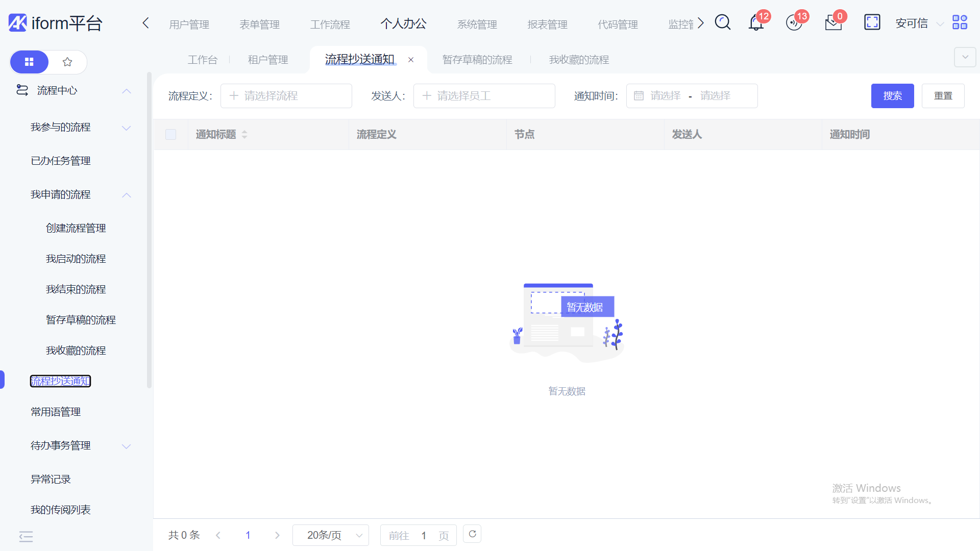Click the search magnifier icon in header

tap(722, 22)
